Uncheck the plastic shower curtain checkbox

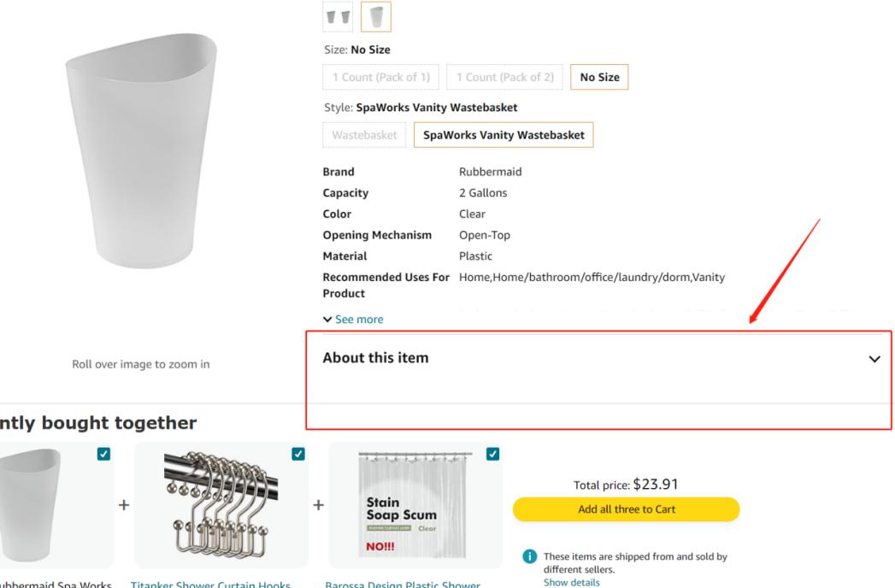tap(492, 454)
